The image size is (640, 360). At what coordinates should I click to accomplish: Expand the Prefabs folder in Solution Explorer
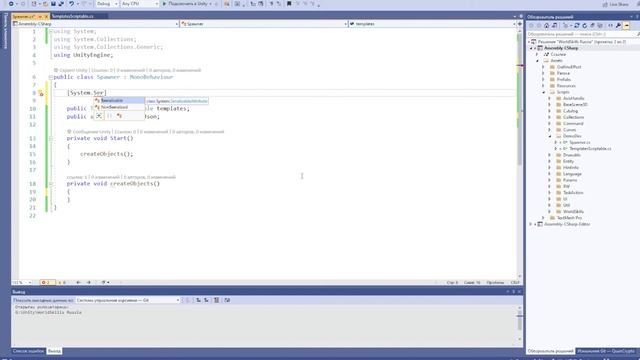[543, 80]
